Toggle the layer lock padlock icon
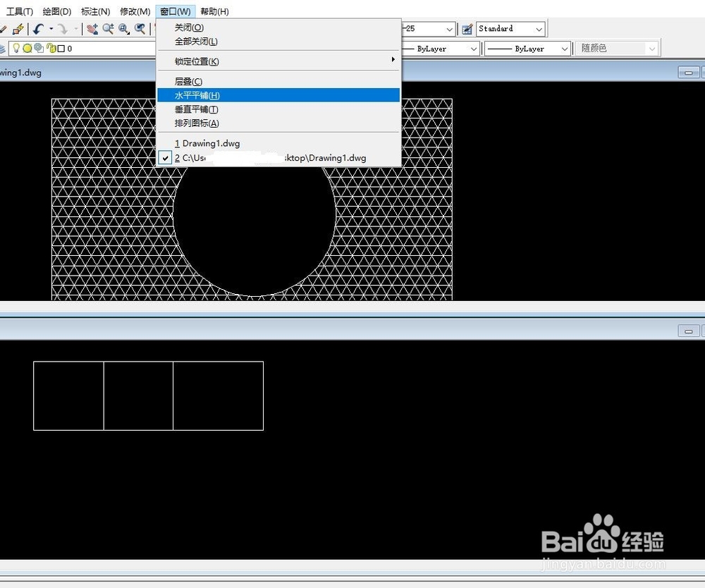The height and width of the screenshot is (588, 705). [51, 48]
